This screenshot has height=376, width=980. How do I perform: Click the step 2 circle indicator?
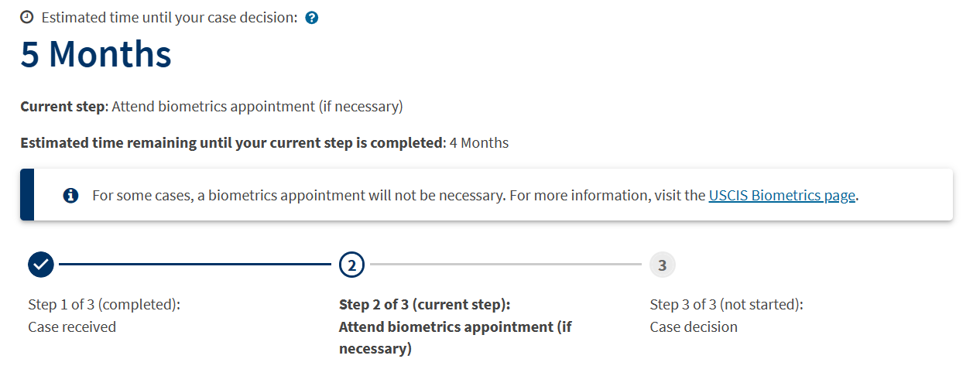351,265
